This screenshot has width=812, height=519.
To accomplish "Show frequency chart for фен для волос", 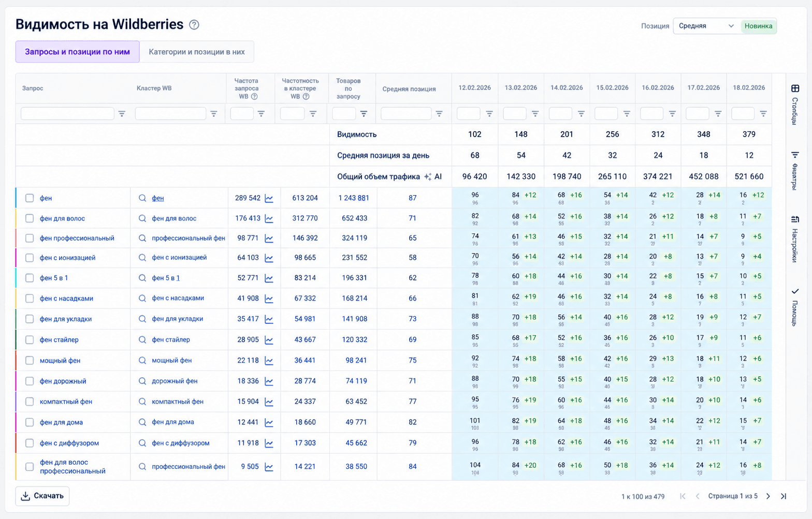I will [269, 218].
